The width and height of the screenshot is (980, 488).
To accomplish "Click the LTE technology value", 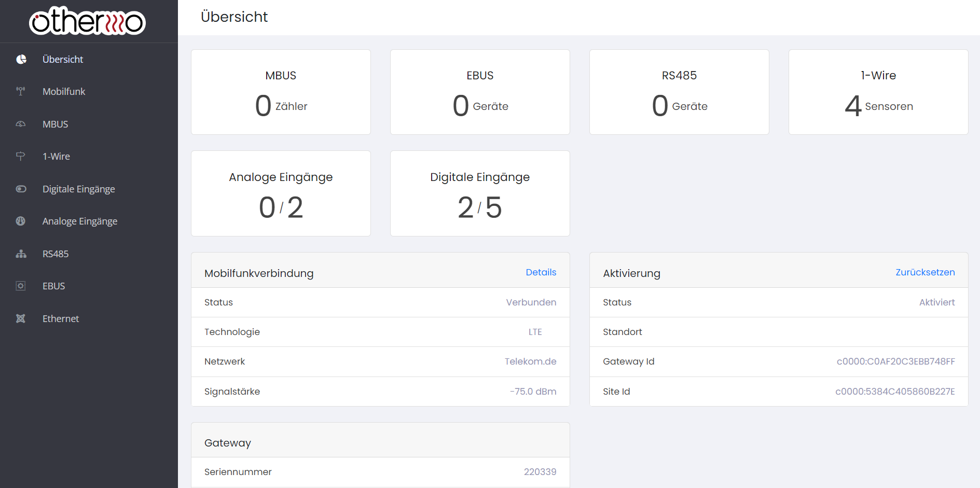I will tap(535, 332).
